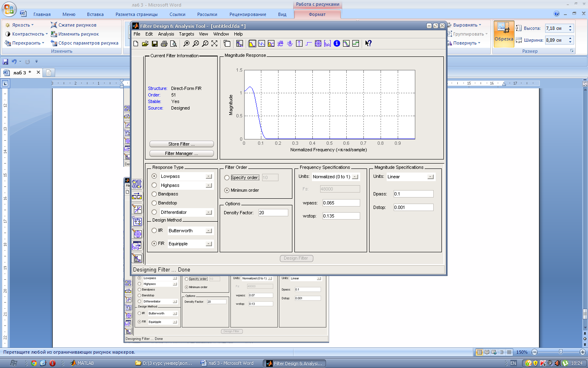Open magnitude Units Linear dropdown
This screenshot has height=368, width=588.
pyautogui.click(x=430, y=177)
